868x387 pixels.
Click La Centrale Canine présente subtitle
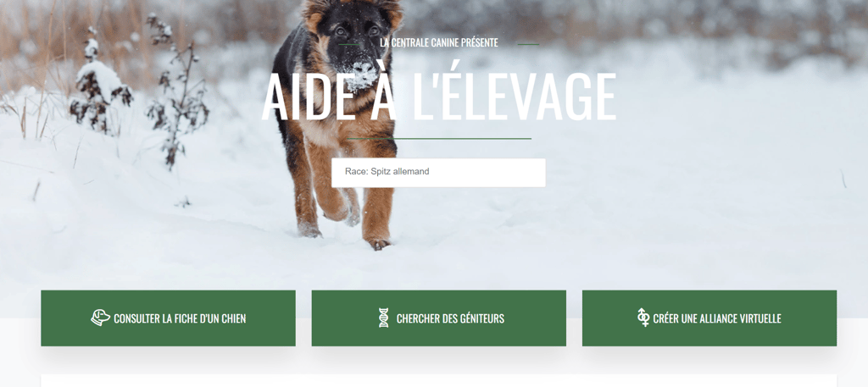pyautogui.click(x=439, y=43)
